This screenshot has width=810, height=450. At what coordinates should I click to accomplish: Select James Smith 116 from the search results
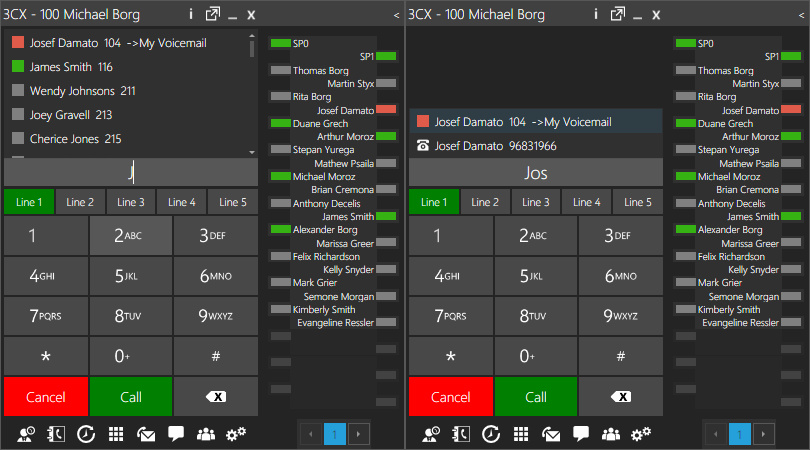tap(71, 67)
